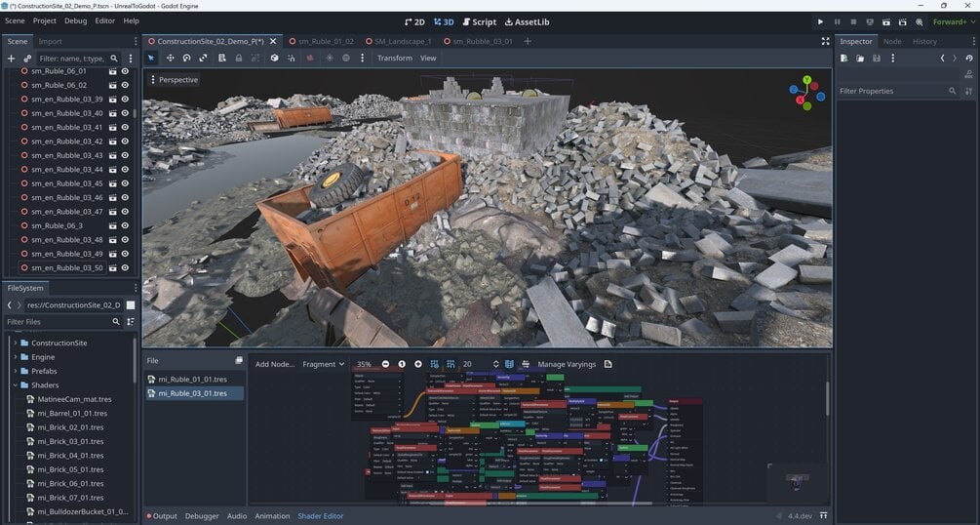This screenshot has width=980, height=525.
Task: Run the project with the Play button
Action: click(x=820, y=21)
